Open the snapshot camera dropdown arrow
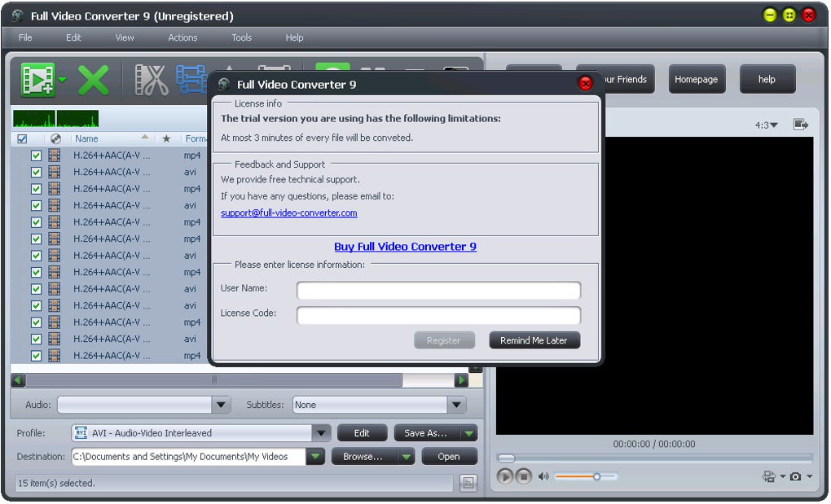Image resolution: width=831 pixels, height=504 pixels. [x=809, y=476]
